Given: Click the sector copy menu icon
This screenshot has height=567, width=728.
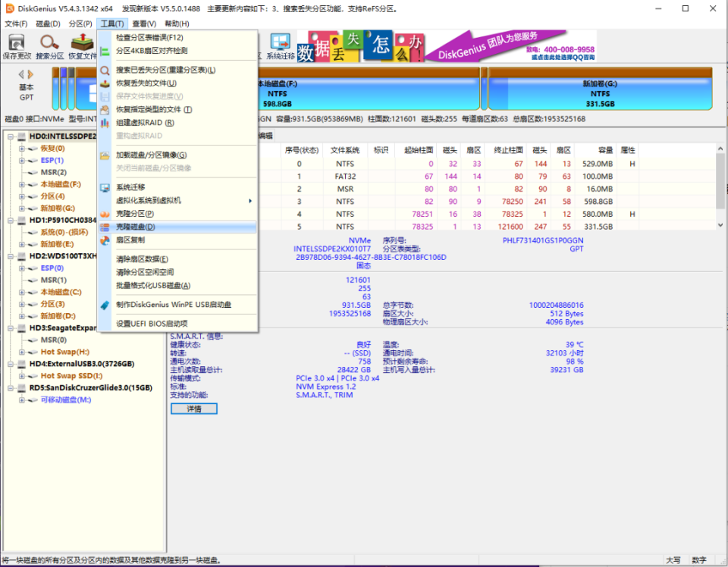Looking at the screenshot, I should pyautogui.click(x=105, y=240).
